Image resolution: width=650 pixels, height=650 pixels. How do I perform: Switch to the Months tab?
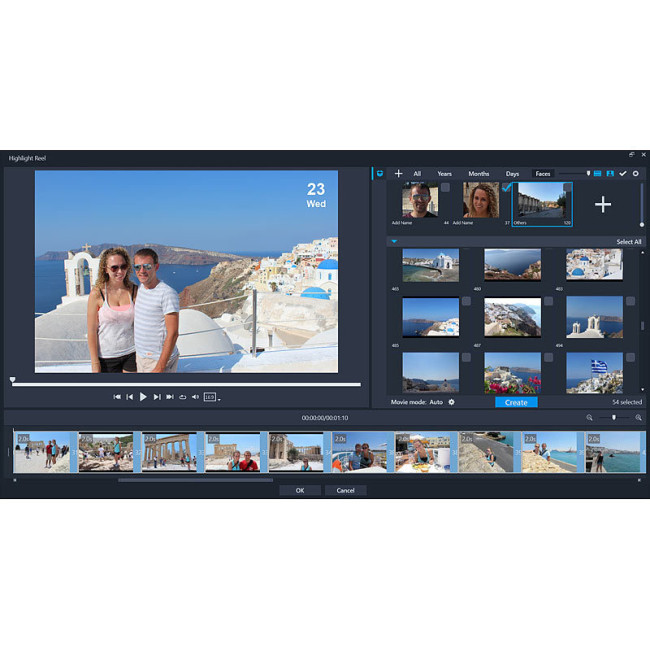coord(479,174)
